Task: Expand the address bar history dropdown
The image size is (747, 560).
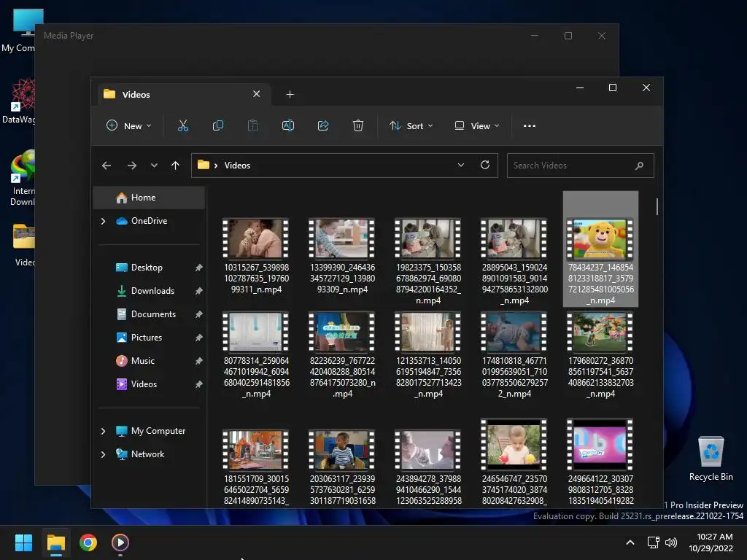Action: point(461,165)
